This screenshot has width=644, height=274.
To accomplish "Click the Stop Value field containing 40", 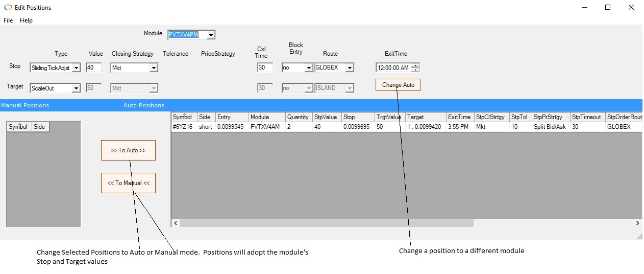I will coord(93,67).
